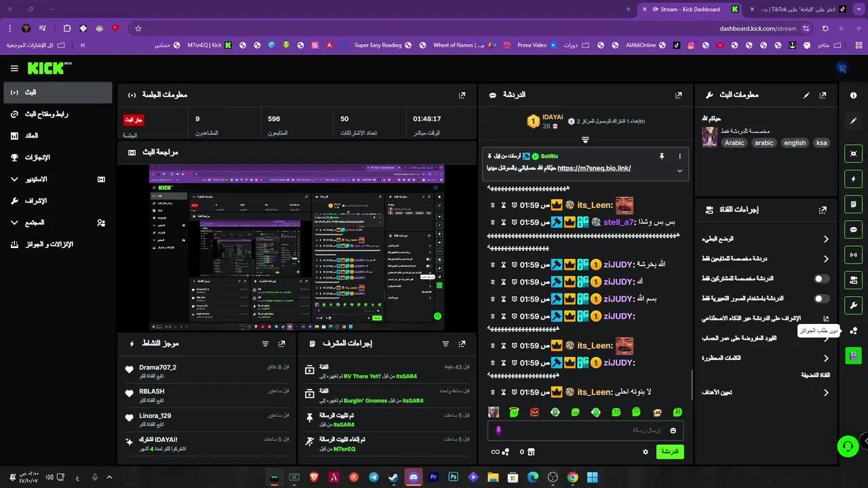This screenshot has height=488, width=868.
Task: Toggle the right rail lightning widget
Action: 854,179
